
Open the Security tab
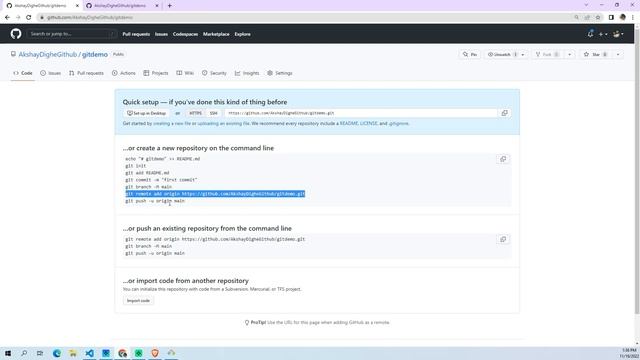[214, 73]
